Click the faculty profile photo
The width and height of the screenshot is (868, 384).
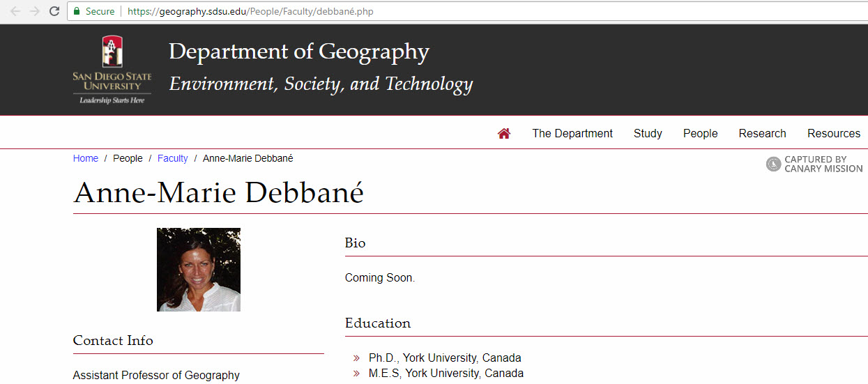pos(199,269)
